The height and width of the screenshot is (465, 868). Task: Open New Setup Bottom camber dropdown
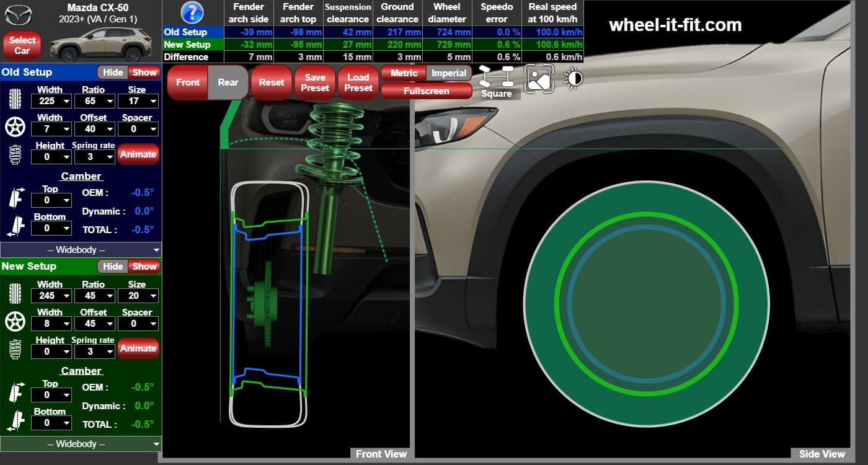51,423
